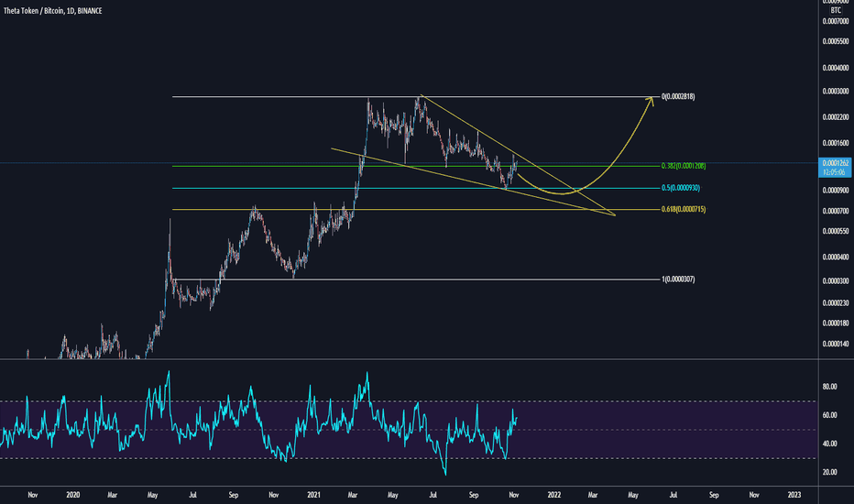The image size is (854, 504).
Task: Click the 2021 label on the time axis
Action: tap(313, 495)
